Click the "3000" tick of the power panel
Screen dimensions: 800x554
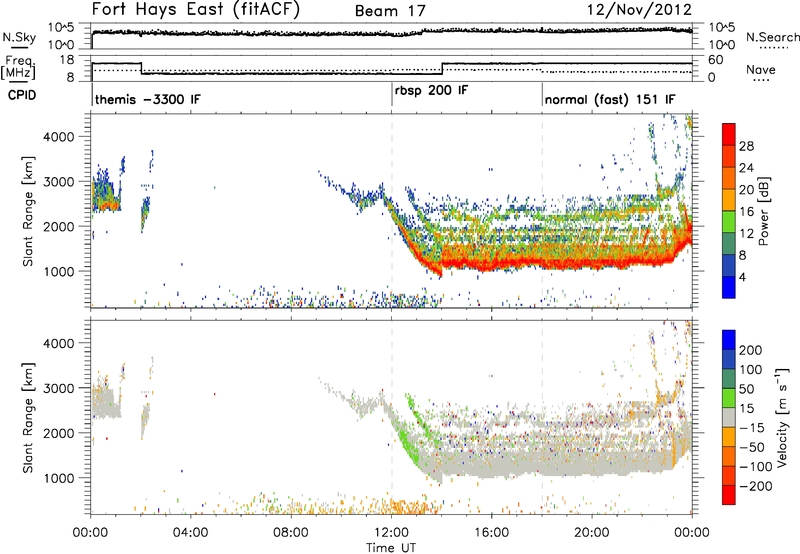coord(59,182)
